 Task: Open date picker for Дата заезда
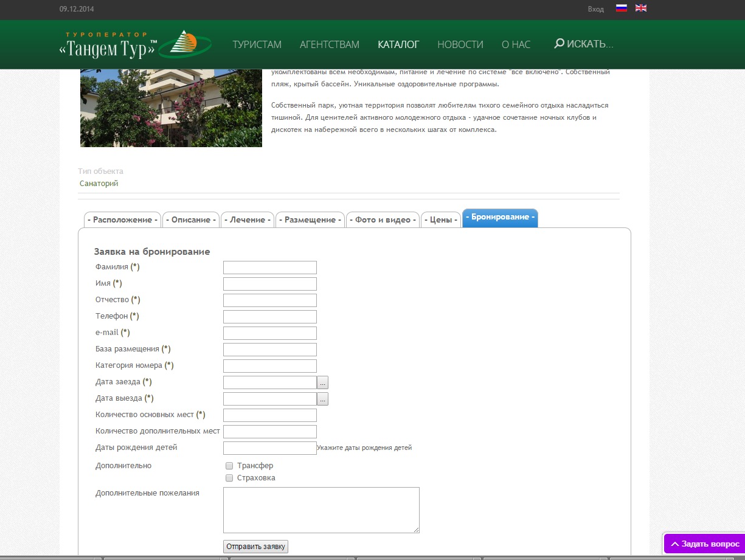pos(322,382)
